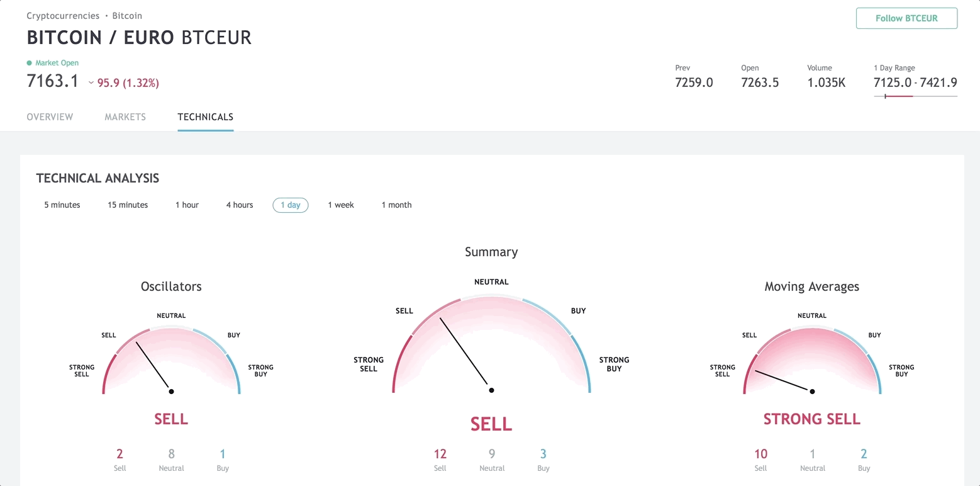The height and width of the screenshot is (486, 980).
Task: Open the Cryptocurrencies breadcrumb link
Action: (x=63, y=16)
